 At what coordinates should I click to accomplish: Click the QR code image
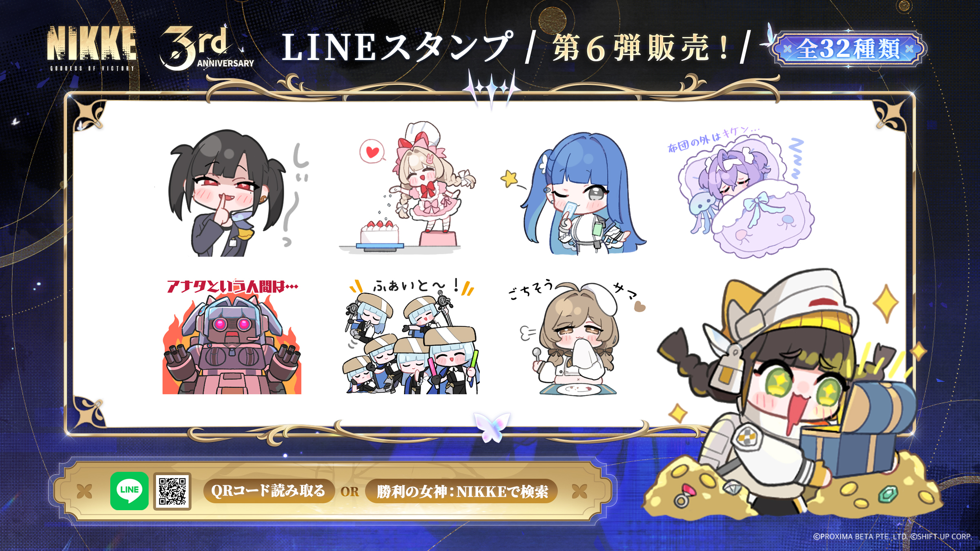(172, 491)
